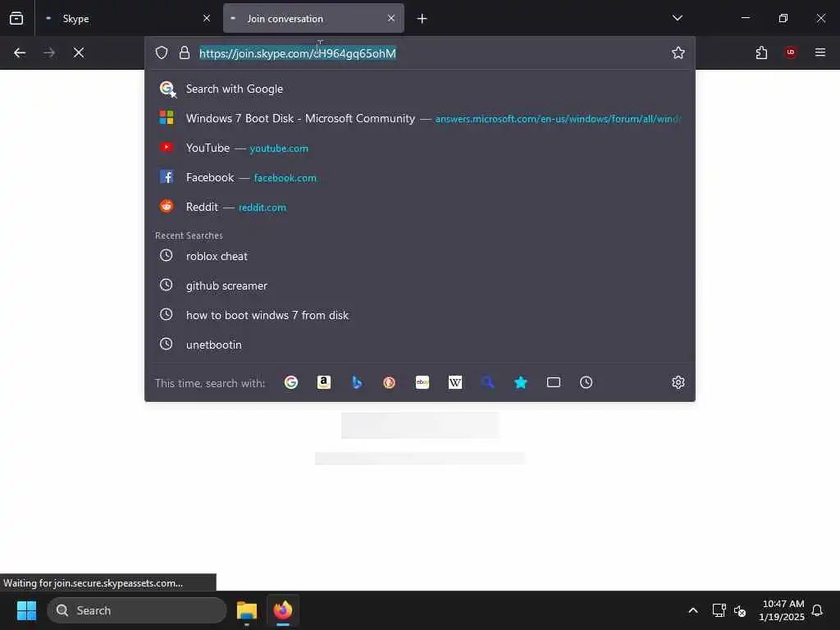The height and width of the screenshot is (630, 840).
Task: Open network status tray icon
Action: (719, 610)
